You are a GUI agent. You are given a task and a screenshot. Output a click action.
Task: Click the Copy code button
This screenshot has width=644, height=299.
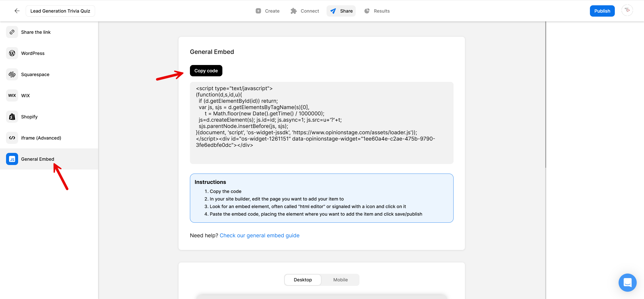pos(206,71)
